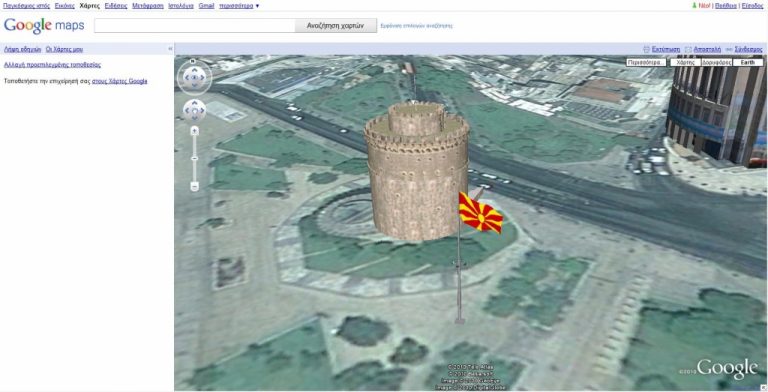Switch to Δορυφόρος satellite view
The width and height of the screenshot is (768, 392).
pyautogui.click(x=717, y=63)
